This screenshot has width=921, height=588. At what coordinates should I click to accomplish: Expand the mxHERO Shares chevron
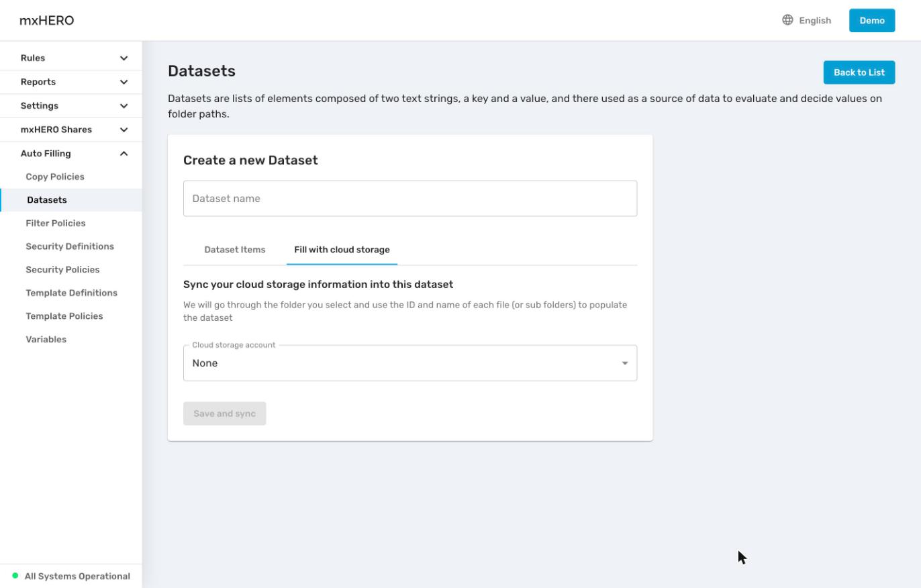coord(124,130)
